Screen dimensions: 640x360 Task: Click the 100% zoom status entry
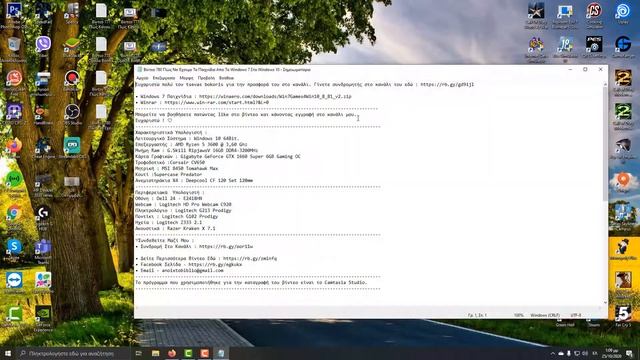point(518,316)
